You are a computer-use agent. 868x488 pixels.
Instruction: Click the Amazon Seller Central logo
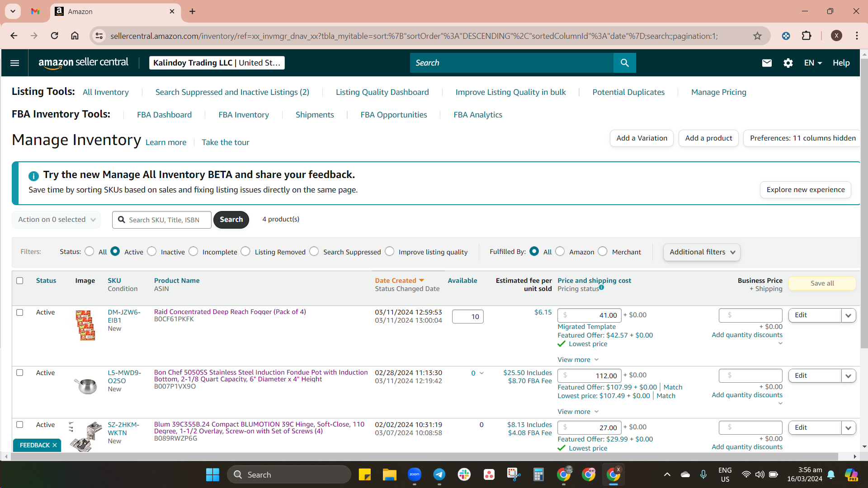pos(84,63)
